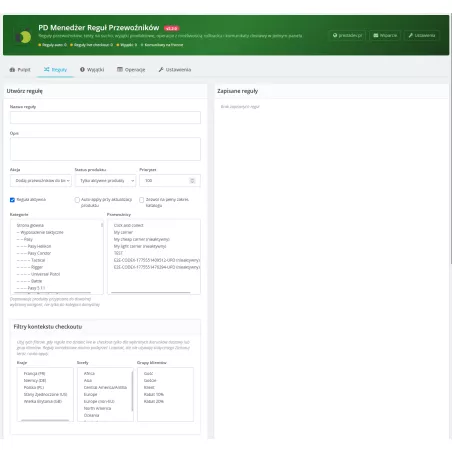This screenshot has height=452, width=452.
Task: Click the 'Wyjątki: 3' header indicator
Action: pyautogui.click(x=127, y=45)
